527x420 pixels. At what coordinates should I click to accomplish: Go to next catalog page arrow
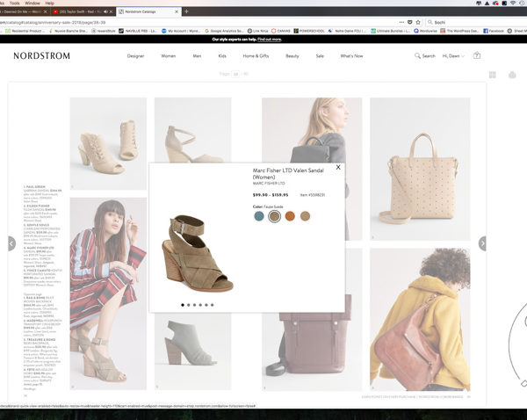coord(482,243)
